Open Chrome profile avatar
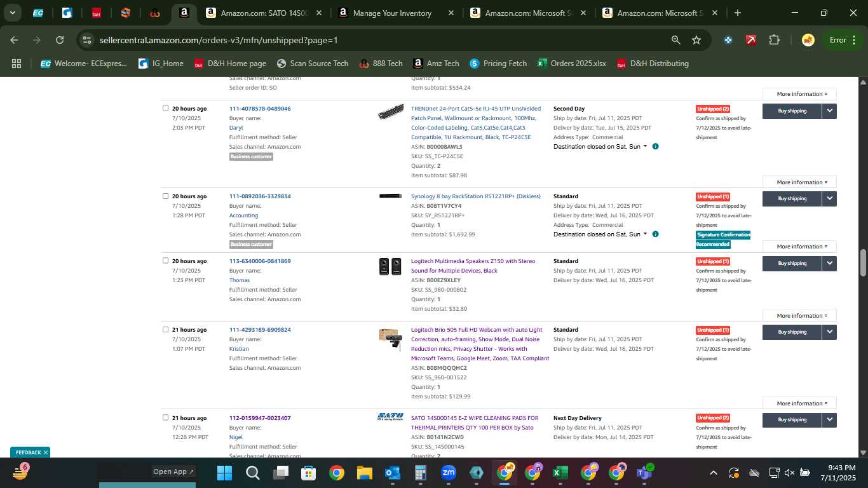 (x=808, y=40)
